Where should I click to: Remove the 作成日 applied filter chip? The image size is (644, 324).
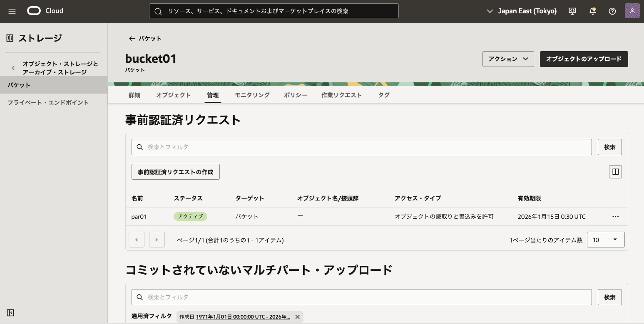point(297,317)
